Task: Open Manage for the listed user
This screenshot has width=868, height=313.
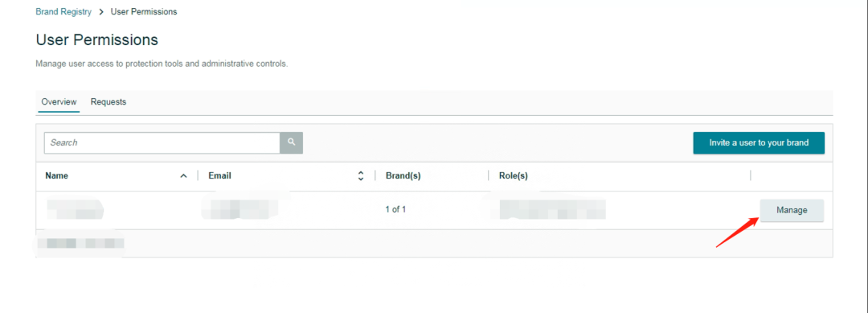Action: 792,211
